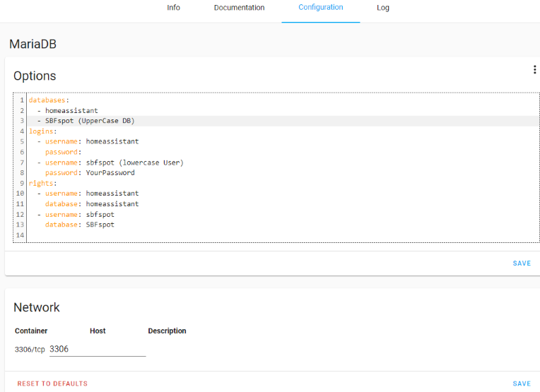Click the empty line 14 in the editor
Viewport: 540px width, 392px height.
click(283, 235)
